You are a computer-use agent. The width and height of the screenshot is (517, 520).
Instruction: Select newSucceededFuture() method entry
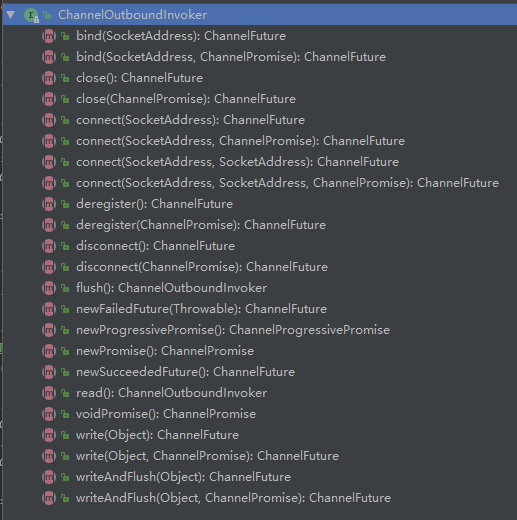(x=185, y=372)
